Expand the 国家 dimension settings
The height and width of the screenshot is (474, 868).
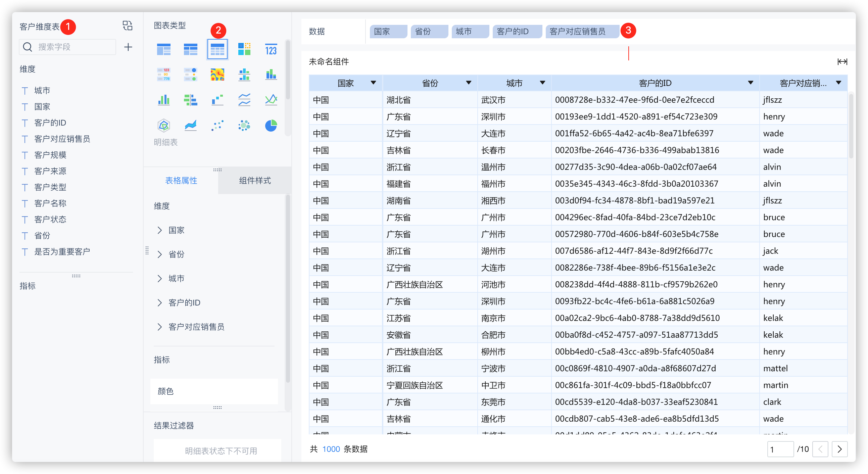pos(160,230)
